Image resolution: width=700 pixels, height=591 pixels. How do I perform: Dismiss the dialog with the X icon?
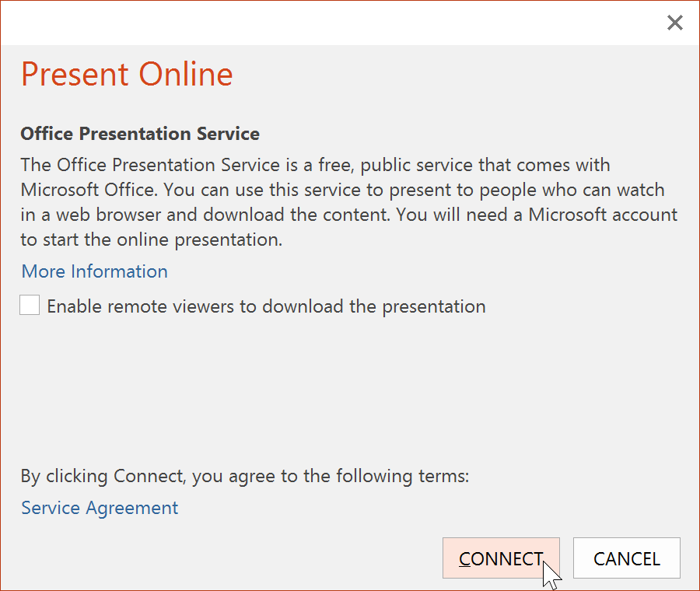click(x=674, y=23)
